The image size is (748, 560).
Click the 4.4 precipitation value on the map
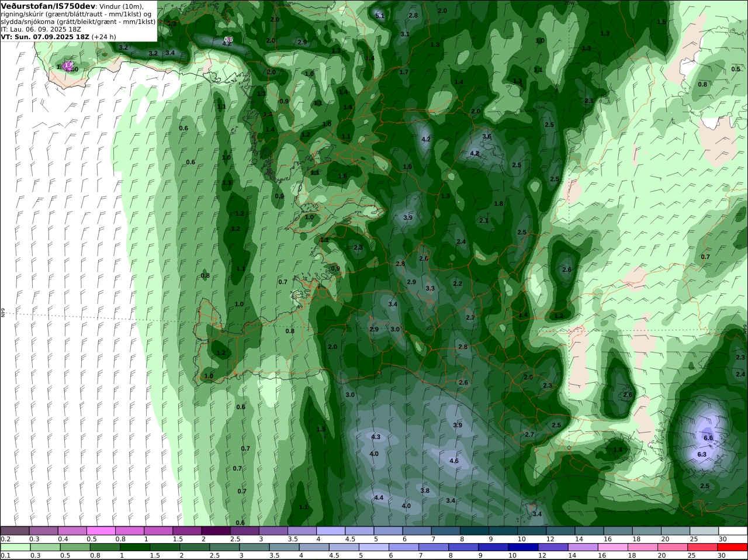(379, 497)
